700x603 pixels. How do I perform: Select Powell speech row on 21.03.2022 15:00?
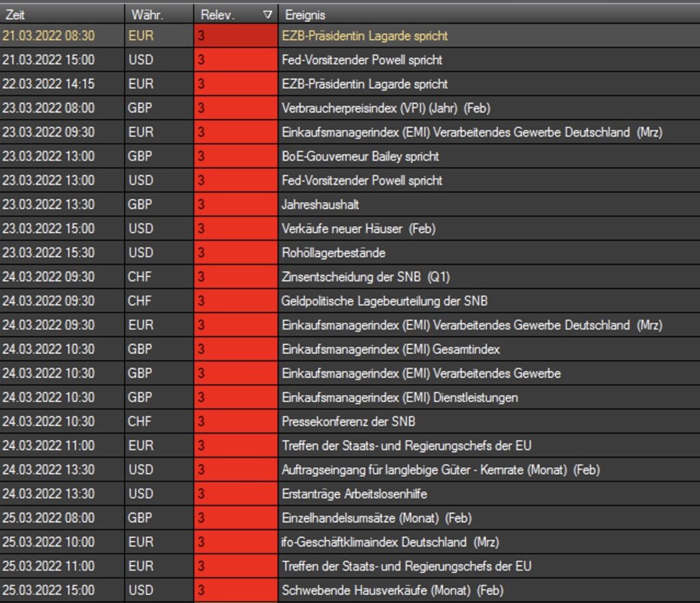362,60
